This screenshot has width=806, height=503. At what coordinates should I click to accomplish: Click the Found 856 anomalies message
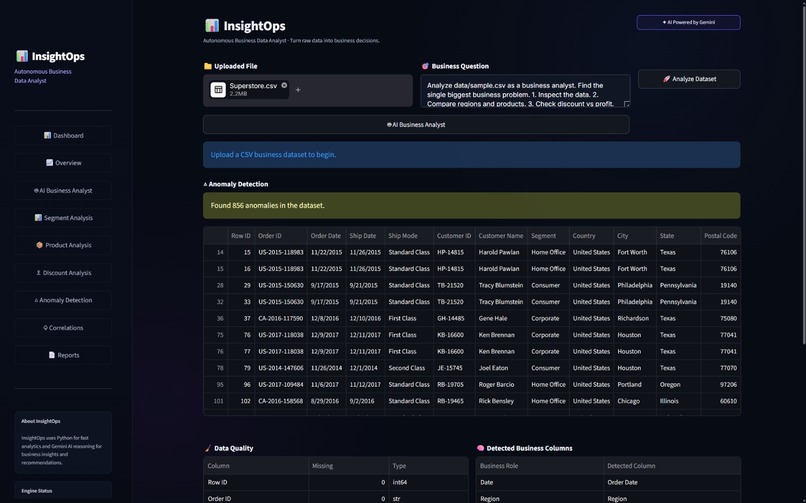[471, 206]
